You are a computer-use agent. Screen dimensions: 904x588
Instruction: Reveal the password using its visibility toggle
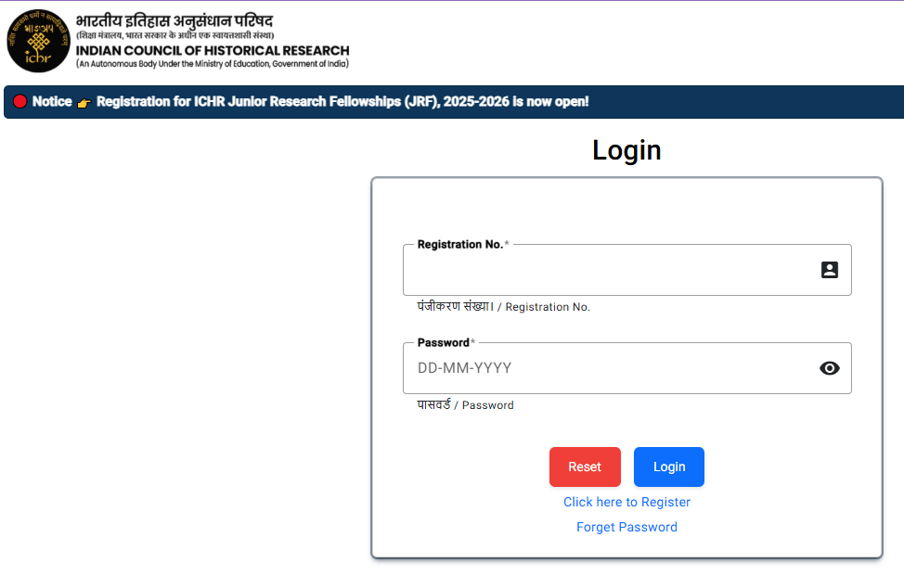coord(829,368)
